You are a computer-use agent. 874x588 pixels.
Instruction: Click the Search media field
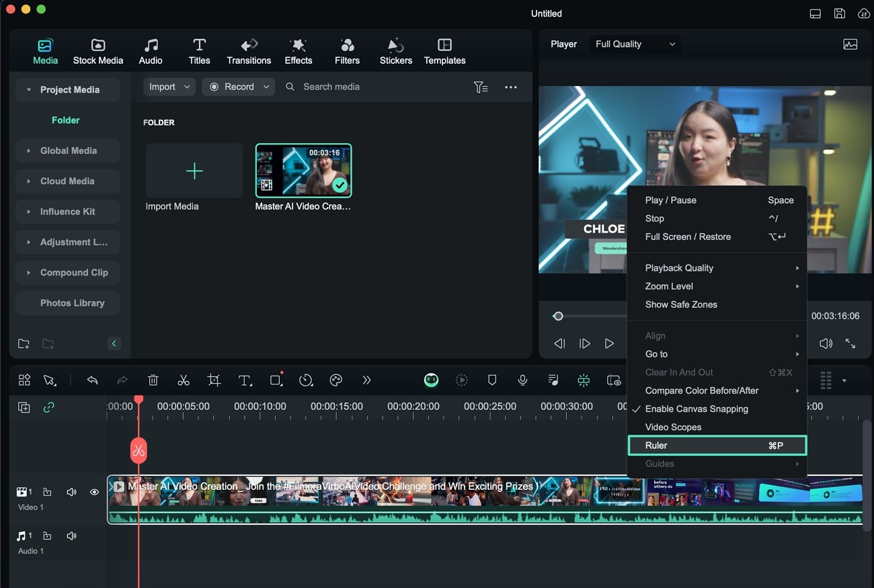331,87
